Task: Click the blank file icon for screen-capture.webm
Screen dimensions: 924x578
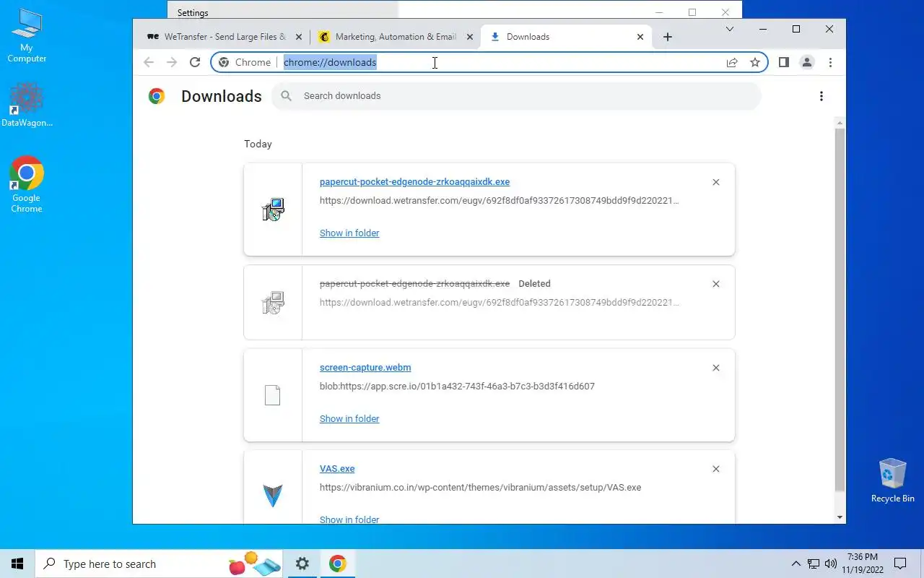Action: point(272,395)
